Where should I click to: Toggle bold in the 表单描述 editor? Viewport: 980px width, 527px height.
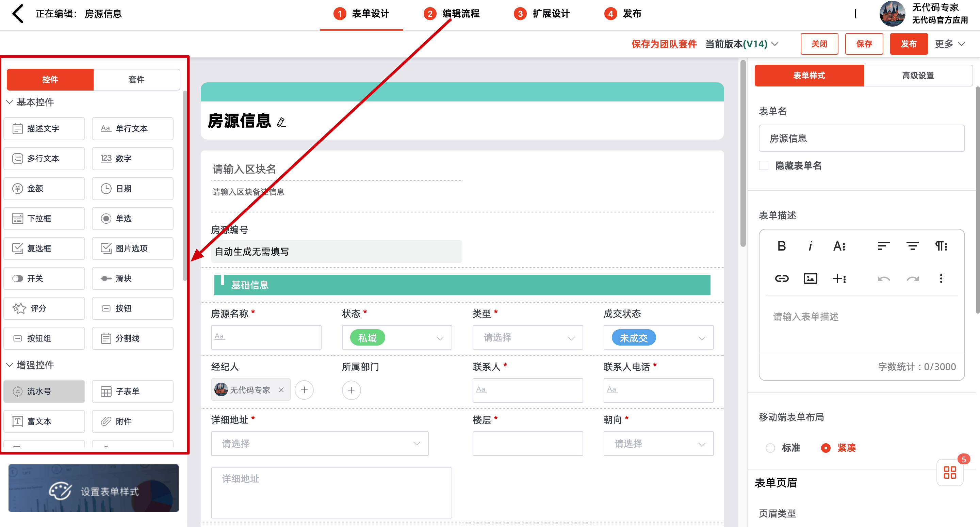click(781, 246)
